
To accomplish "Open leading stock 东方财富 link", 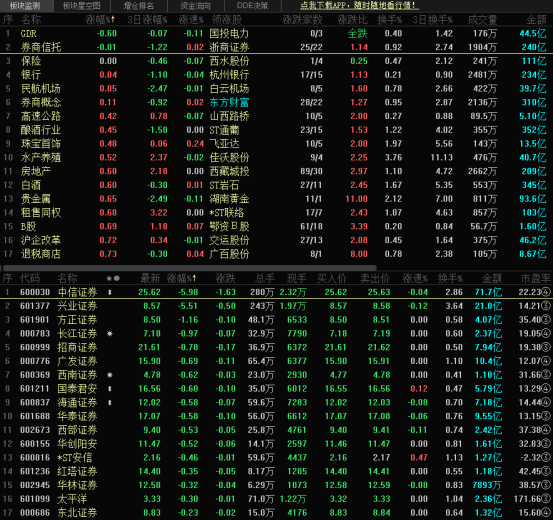I will pyautogui.click(x=229, y=102).
